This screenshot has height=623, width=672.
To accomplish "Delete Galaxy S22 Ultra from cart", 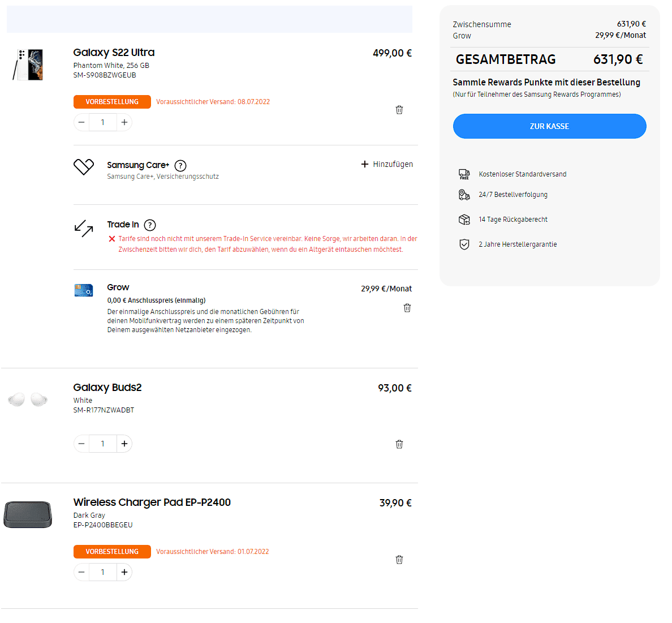I will point(399,110).
